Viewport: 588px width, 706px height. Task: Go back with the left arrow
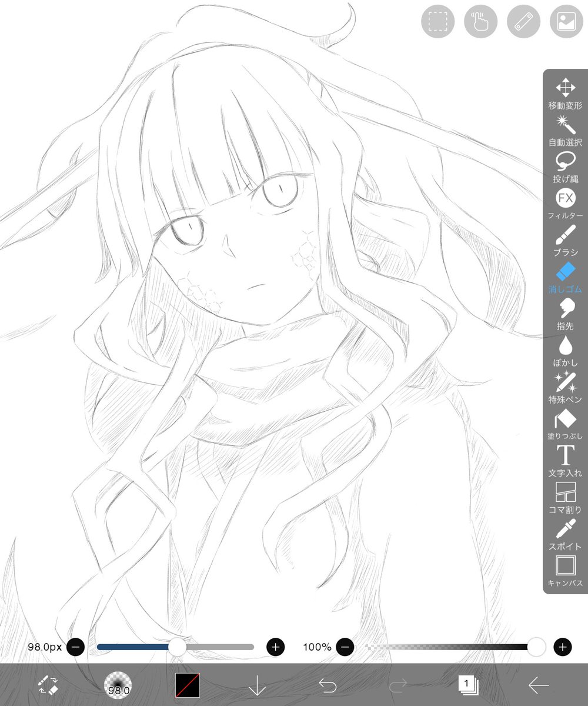point(538,685)
